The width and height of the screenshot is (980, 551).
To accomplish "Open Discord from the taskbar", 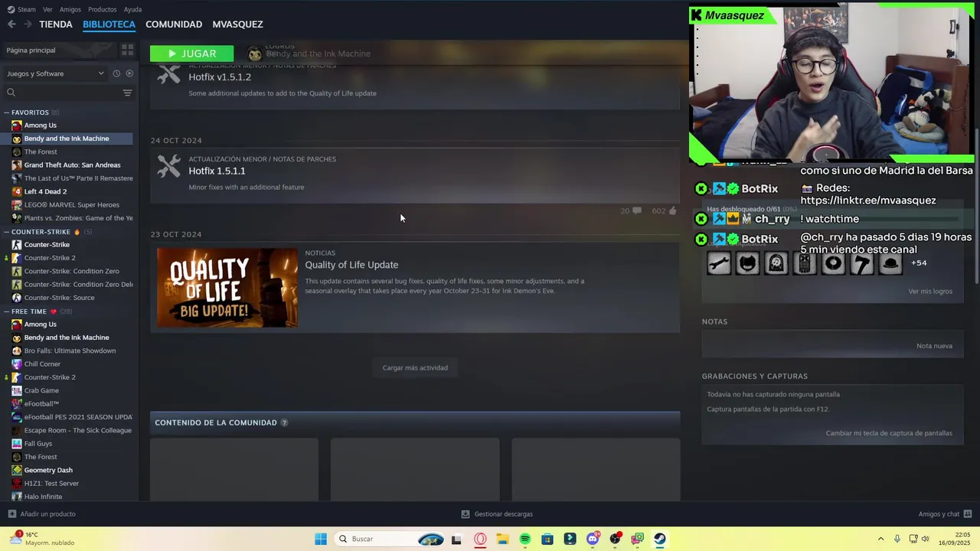I will (x=593, y=540).
